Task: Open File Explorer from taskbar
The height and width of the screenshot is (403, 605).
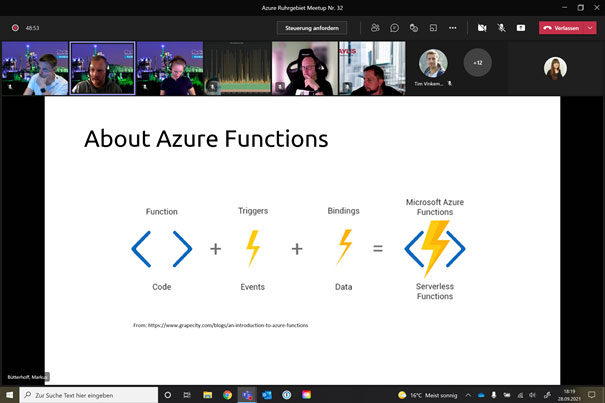Action: [208, 395]
